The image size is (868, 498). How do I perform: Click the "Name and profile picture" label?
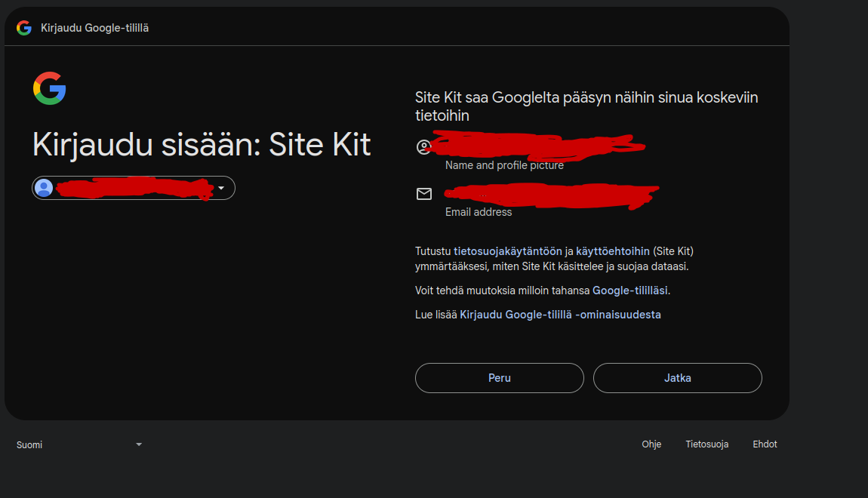[504, 165]
